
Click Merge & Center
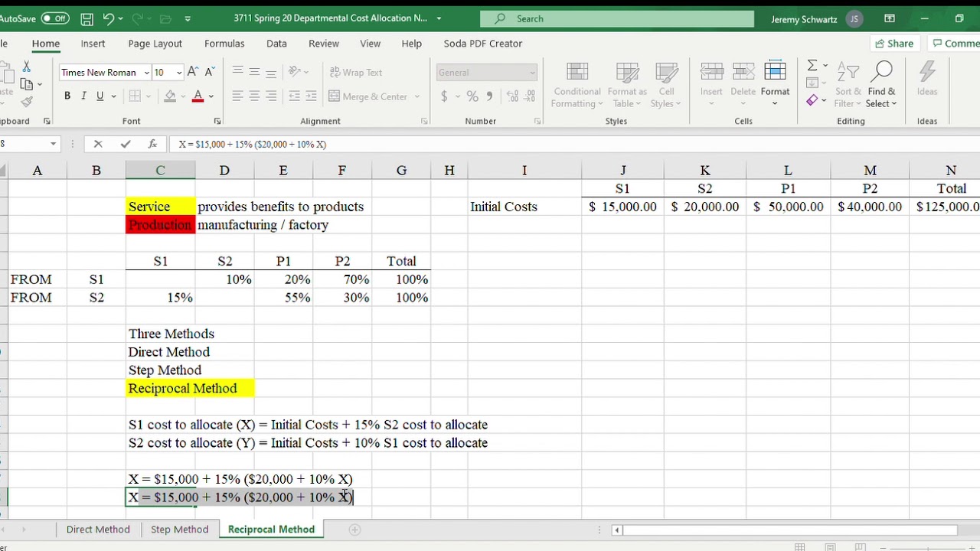click(x=368, y=96)
